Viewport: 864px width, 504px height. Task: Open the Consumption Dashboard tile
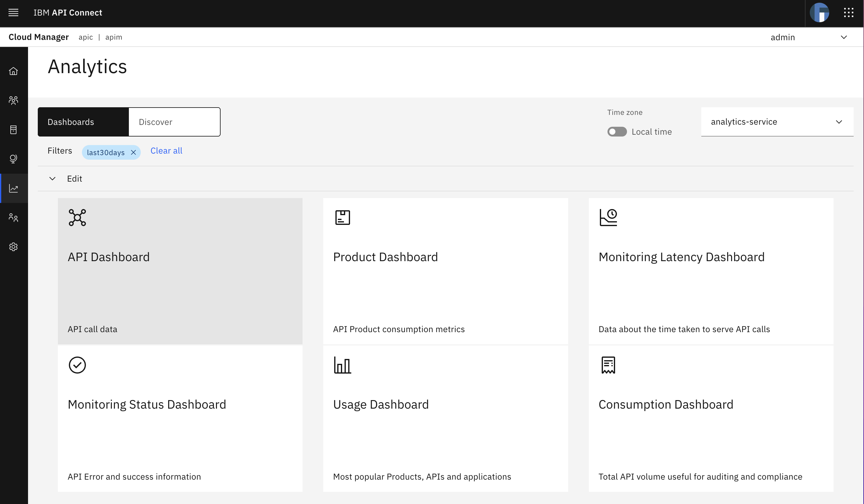[711, 418]
